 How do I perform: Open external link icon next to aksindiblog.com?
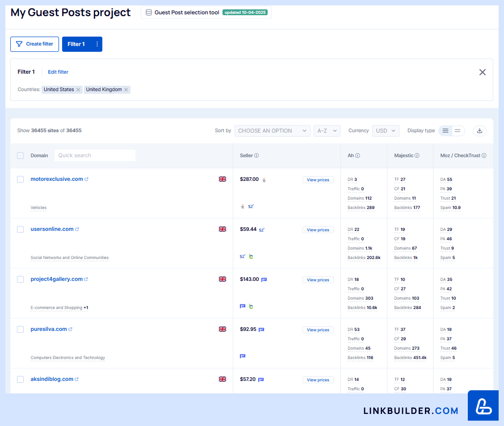pyautogui.click(x=77, y=380)
